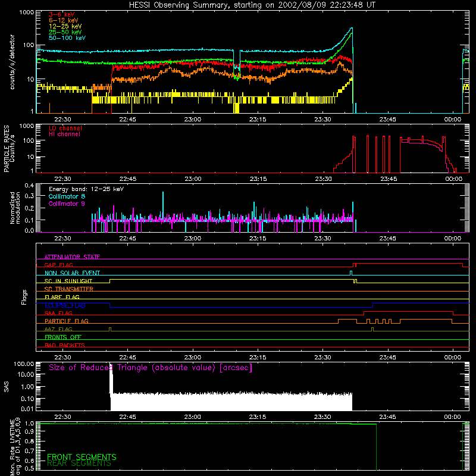This screenshot has height=476, width=476.
Task: Click 22:30 tick under the Flags panel
Action: tap(62, 358)
